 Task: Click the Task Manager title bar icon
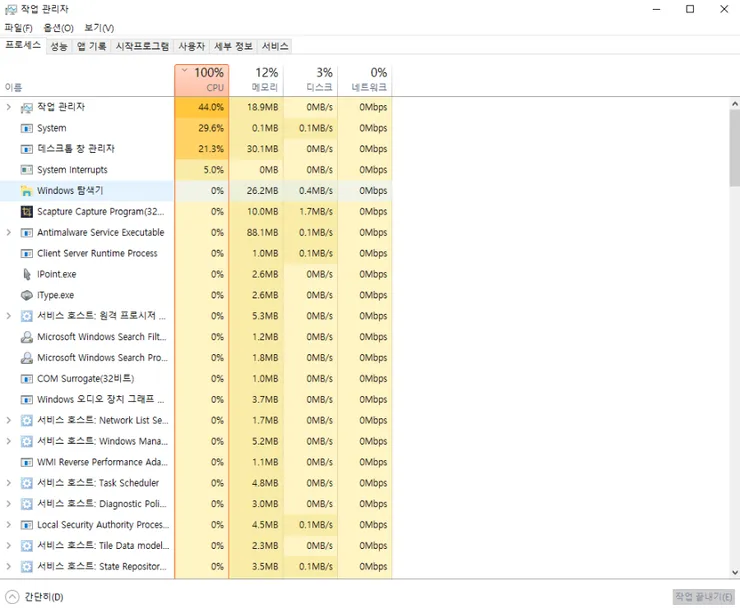pyautogui.click(x=10, y=9)
